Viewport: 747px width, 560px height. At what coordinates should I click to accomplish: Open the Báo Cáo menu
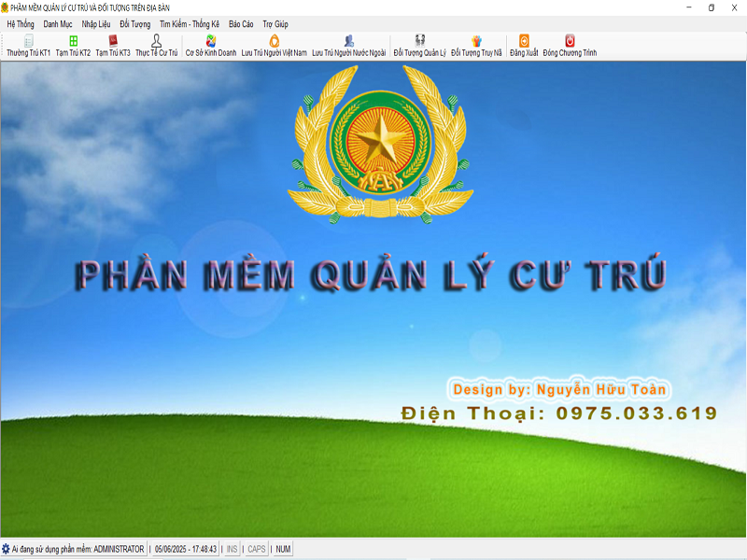pos(241,24)
